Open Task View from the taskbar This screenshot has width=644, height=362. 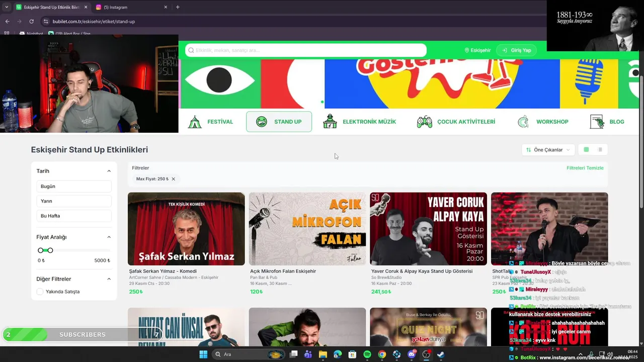coord(294,354)
